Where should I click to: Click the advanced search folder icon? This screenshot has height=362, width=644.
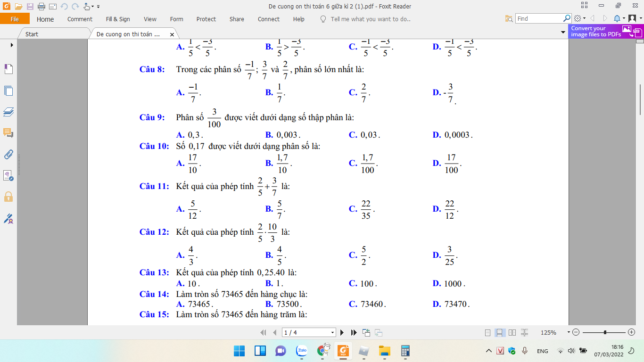pos(509,19)
